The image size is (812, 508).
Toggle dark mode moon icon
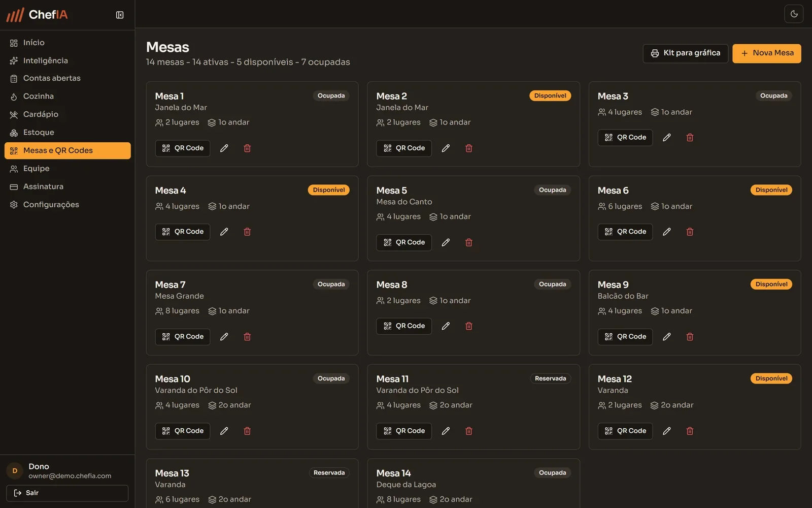[x=794, y=14]
